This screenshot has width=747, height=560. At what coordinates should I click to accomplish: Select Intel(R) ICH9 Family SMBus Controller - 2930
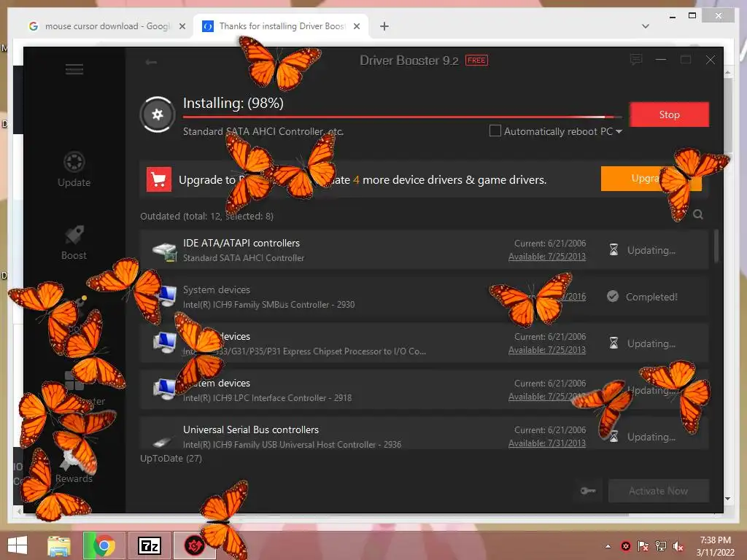(268, 304)
